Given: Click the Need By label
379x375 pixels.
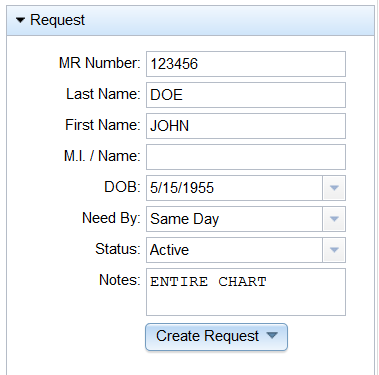Looking at the screenshot, I should click(x=111, y=218).
